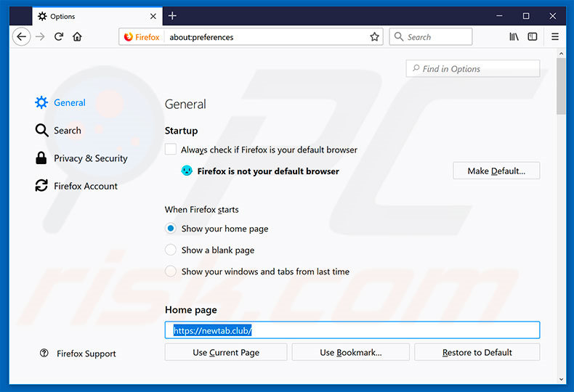The width and height of the screenshot is (574, 392).
Task: Click the scrollbar down arrow
Action: (561, 379)
